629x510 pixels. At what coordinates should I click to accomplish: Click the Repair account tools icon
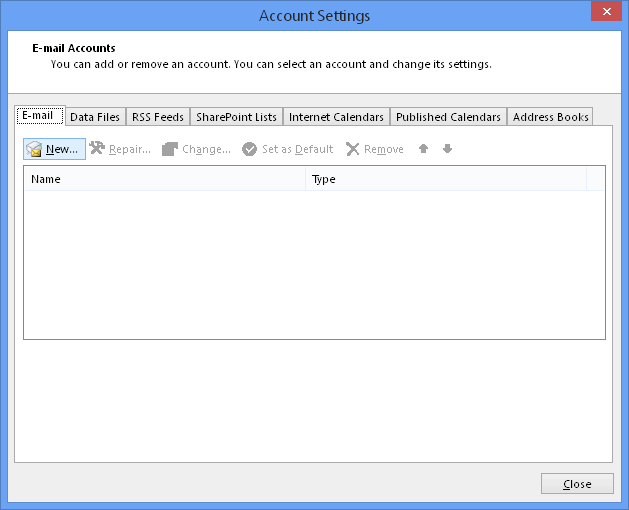[97, 149]
